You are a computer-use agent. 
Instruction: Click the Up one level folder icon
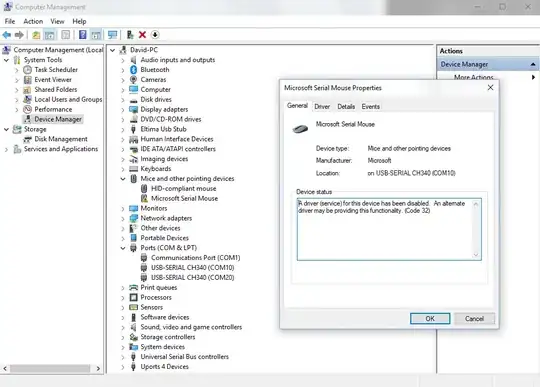36,35
